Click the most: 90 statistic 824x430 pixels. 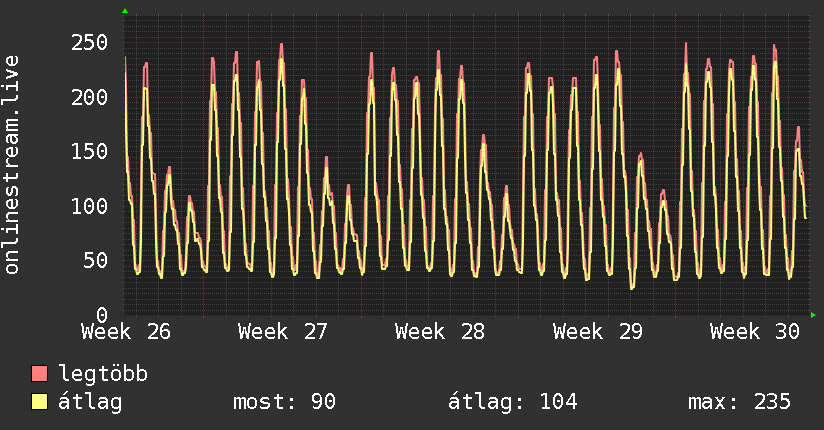pos(284,402)
